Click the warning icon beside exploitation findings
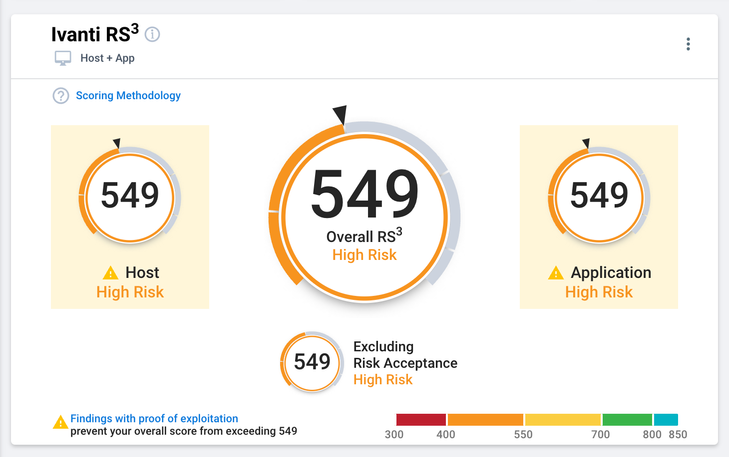 coord(60,422)
